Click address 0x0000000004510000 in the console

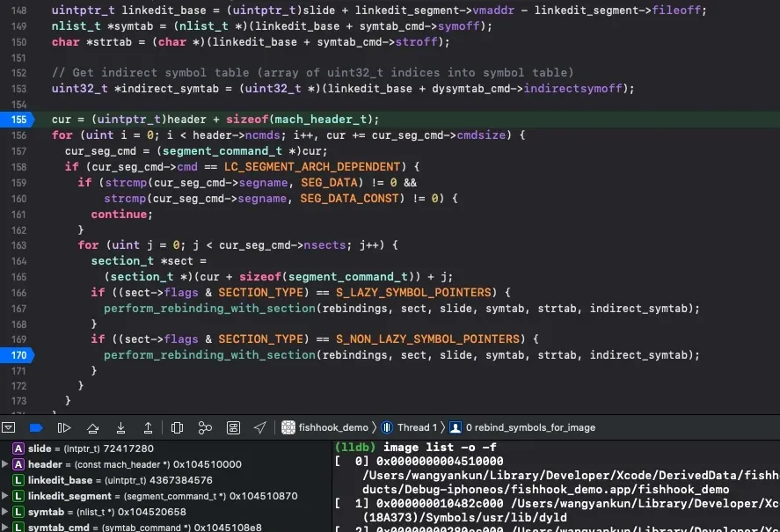[440, 462]
